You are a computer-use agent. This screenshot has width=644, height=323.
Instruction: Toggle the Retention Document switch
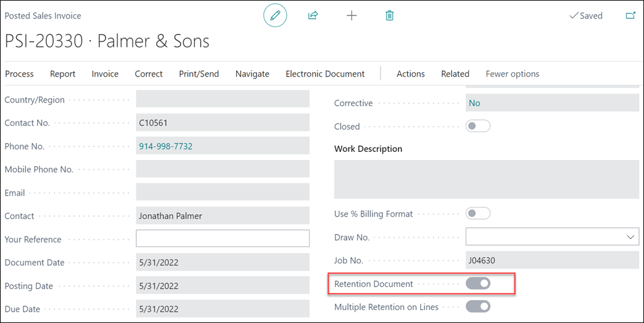tap(477, 283)
